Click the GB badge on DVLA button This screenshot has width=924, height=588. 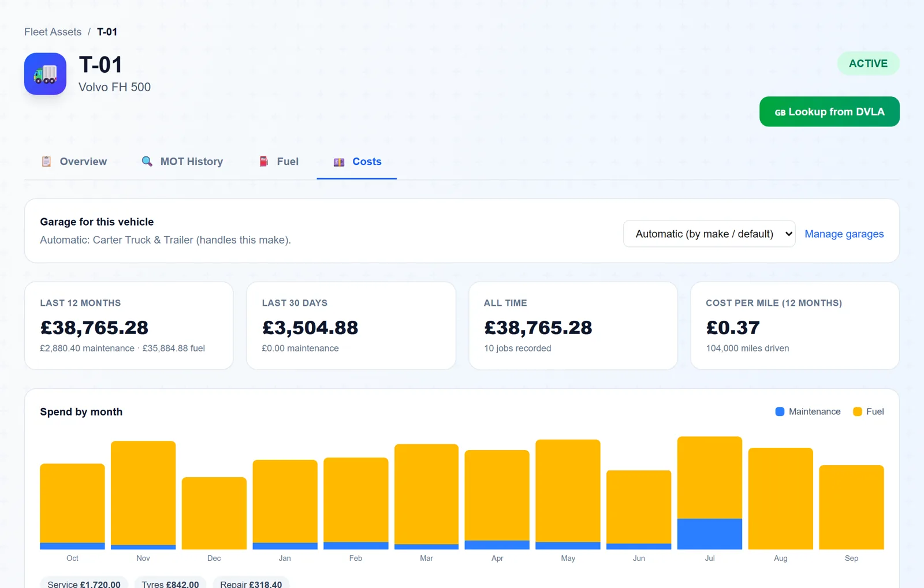(780, 113)
